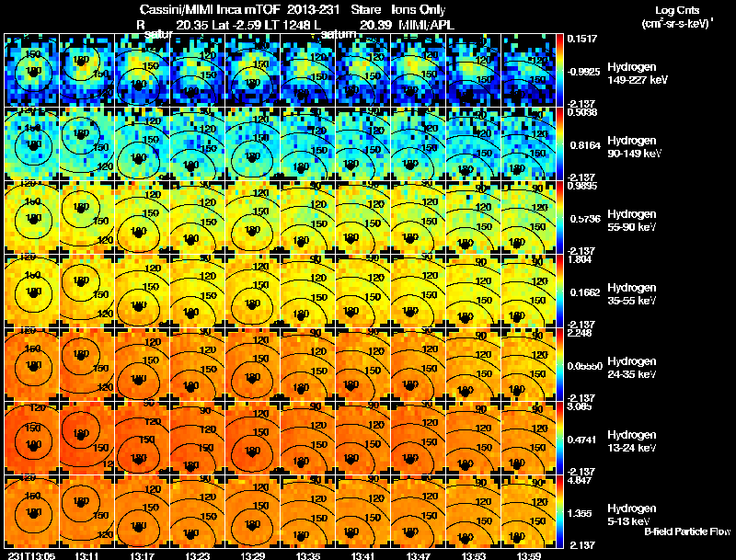Screen dimensions: 736x560
Task: Click the 'Hydrogen 13-24 keV' row label
Action: point(631,441)
